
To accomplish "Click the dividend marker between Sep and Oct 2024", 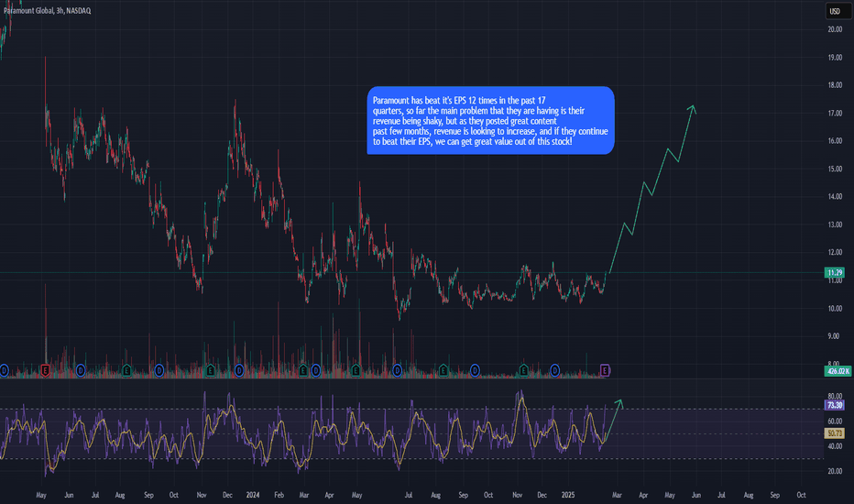I will (475, 371).
